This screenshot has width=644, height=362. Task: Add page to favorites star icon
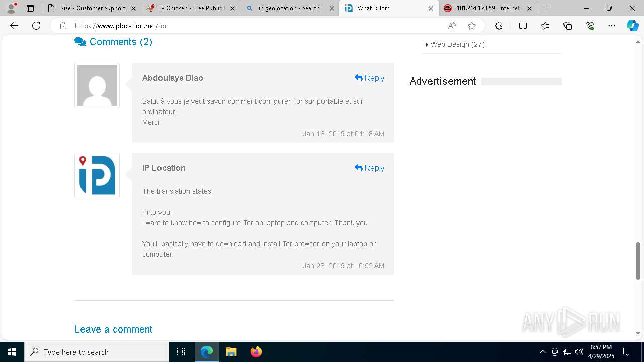[472, 26]
